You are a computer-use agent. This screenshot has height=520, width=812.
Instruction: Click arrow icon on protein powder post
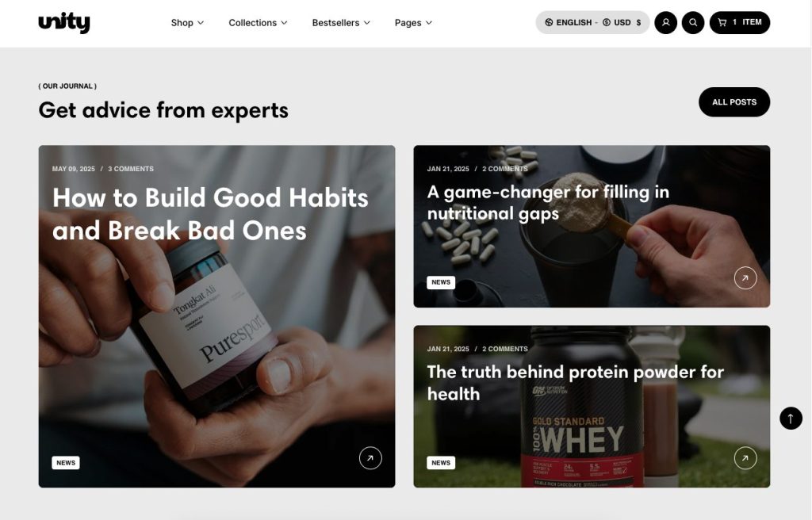click(x=745, y=458)
